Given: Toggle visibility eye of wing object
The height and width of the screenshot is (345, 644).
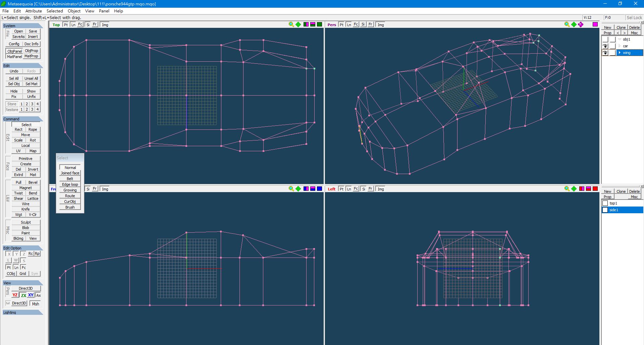Looking at the screenshot, I should [x=605, y=53].
